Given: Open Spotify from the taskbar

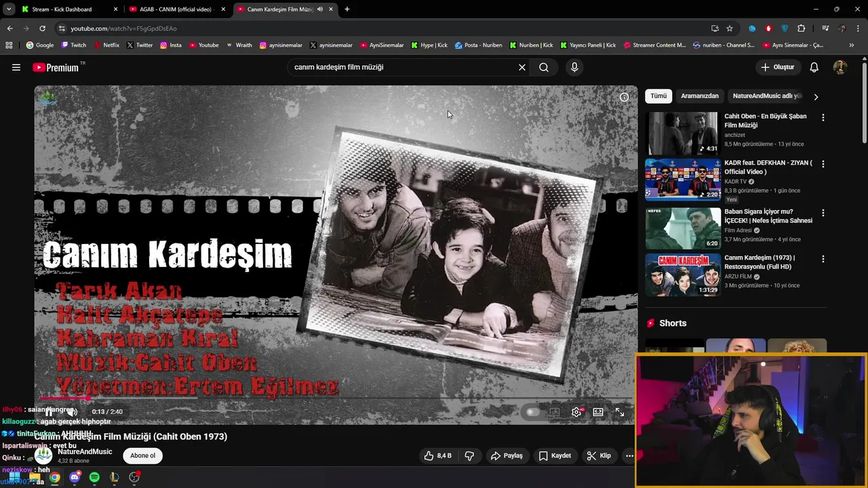Looking at the screenshot, I should [94, 477].
